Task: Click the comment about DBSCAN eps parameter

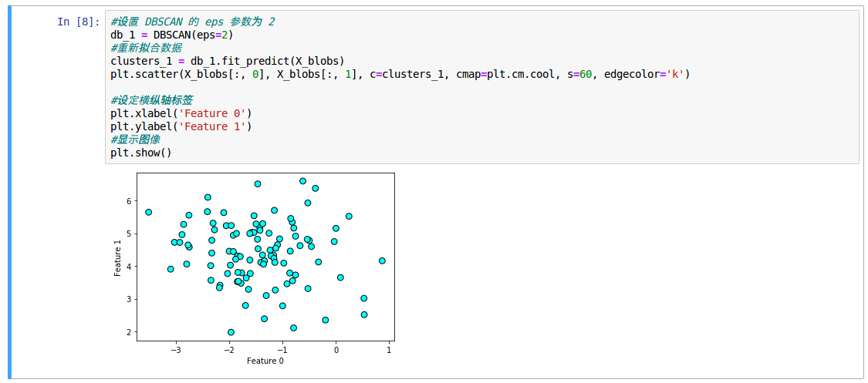Action: [193, 22]
